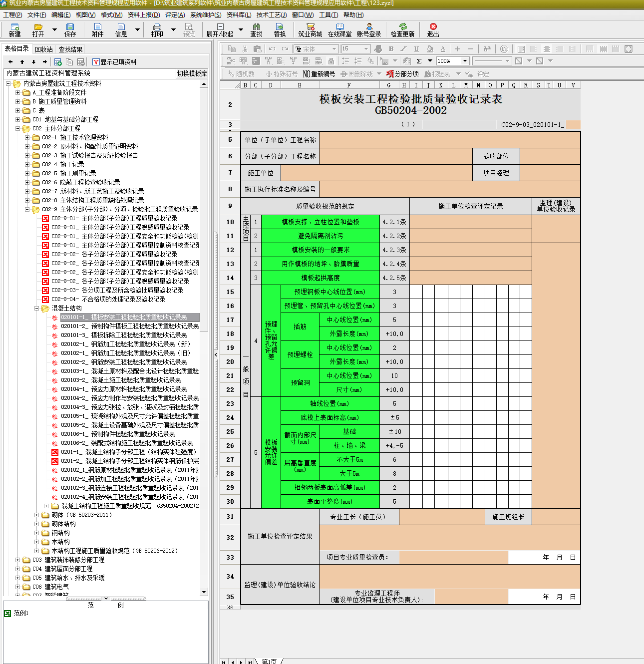Click the 分部分项 button
This screenshot has width=644, height=664.
click(x=402, y=74)
